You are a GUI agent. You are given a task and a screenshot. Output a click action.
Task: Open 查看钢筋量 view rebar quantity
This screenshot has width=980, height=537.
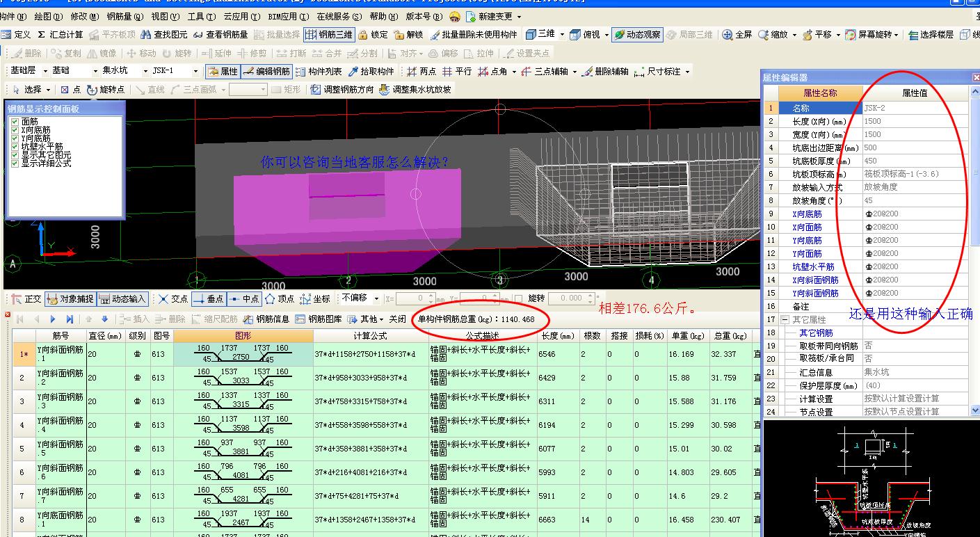click(220, 34)
